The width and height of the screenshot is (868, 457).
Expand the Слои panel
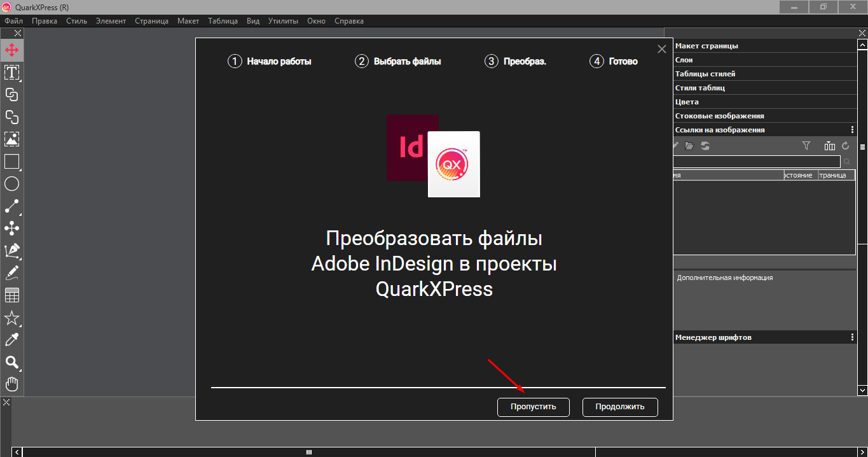[x=765, y=60]
